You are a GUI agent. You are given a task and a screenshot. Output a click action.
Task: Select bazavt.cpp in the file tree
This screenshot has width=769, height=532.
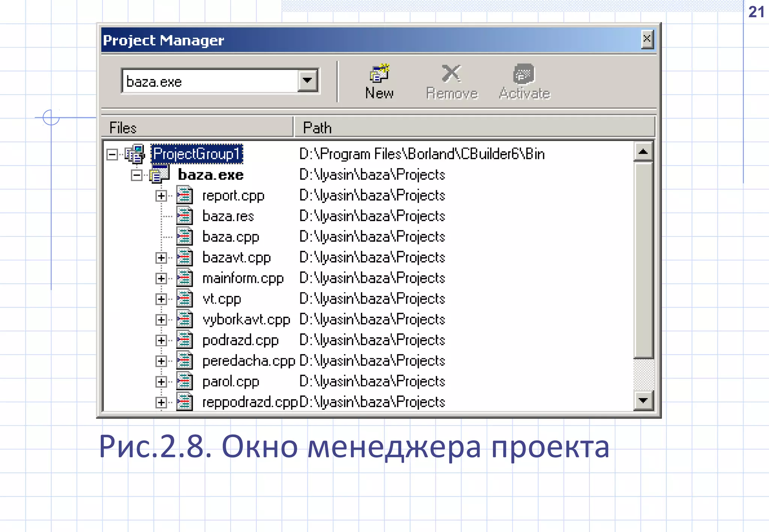point(237,258)
